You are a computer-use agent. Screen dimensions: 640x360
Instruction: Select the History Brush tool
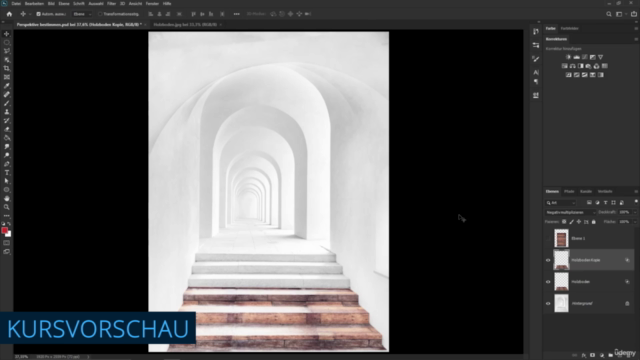click(x=7, y=120)
